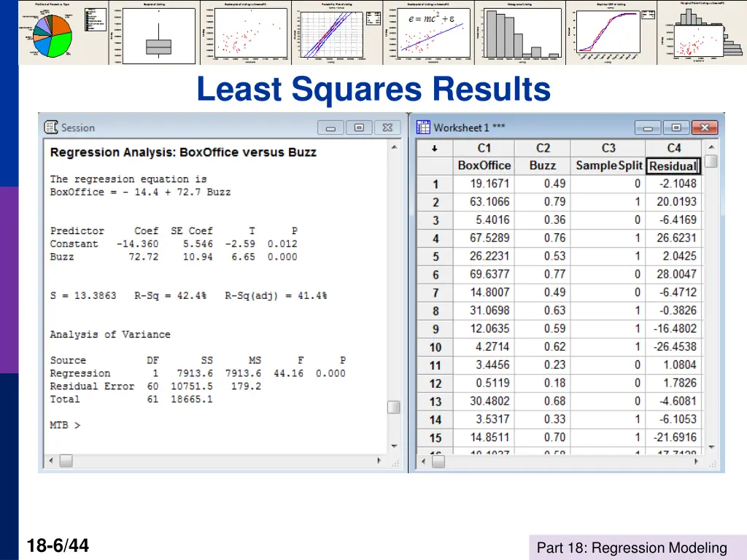Click the boxplot thumbnail in top strip

click(155, 32)
